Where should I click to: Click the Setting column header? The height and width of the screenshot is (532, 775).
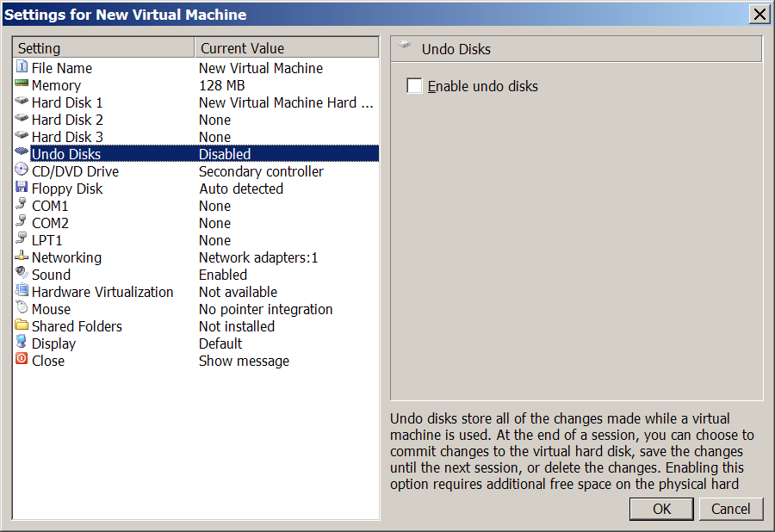tap(103, 48)
